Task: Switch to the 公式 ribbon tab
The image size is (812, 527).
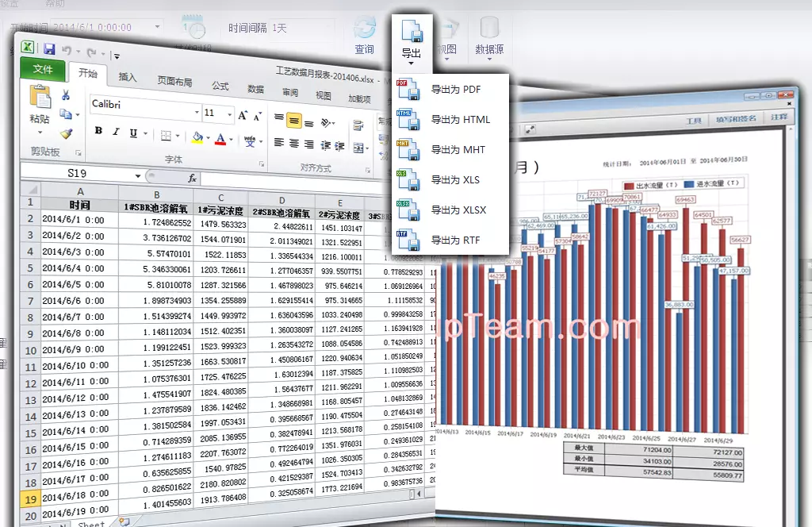Action: point(220,86)
